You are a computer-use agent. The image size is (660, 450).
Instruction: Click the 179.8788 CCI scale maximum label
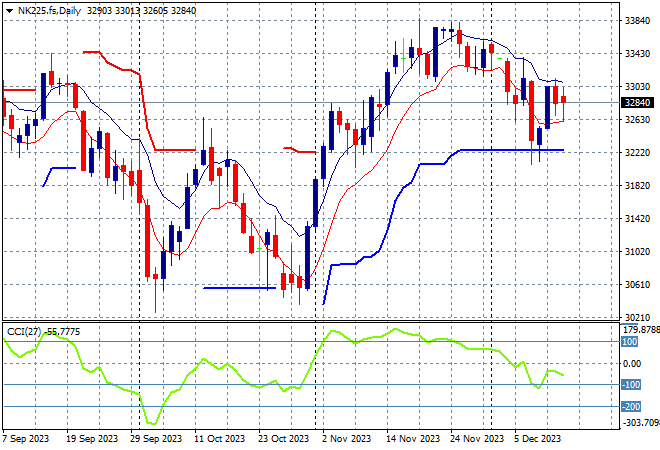pos(640,329)
